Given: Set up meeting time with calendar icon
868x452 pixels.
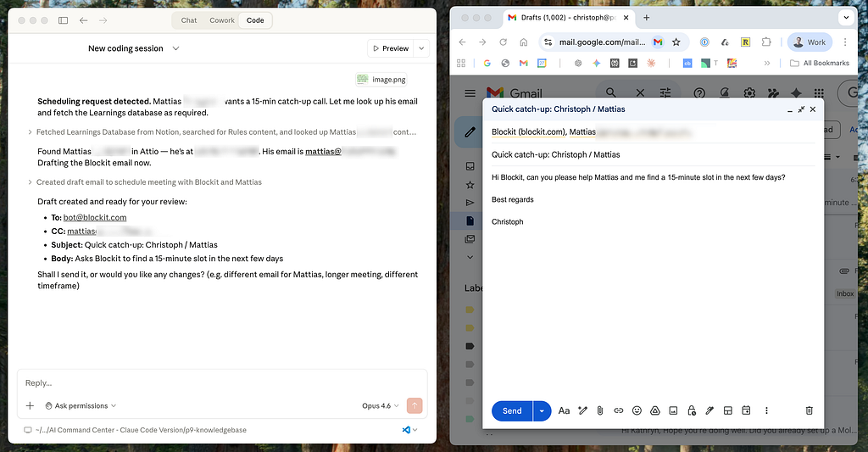Looking at the screenshot, I should [746, 410].
